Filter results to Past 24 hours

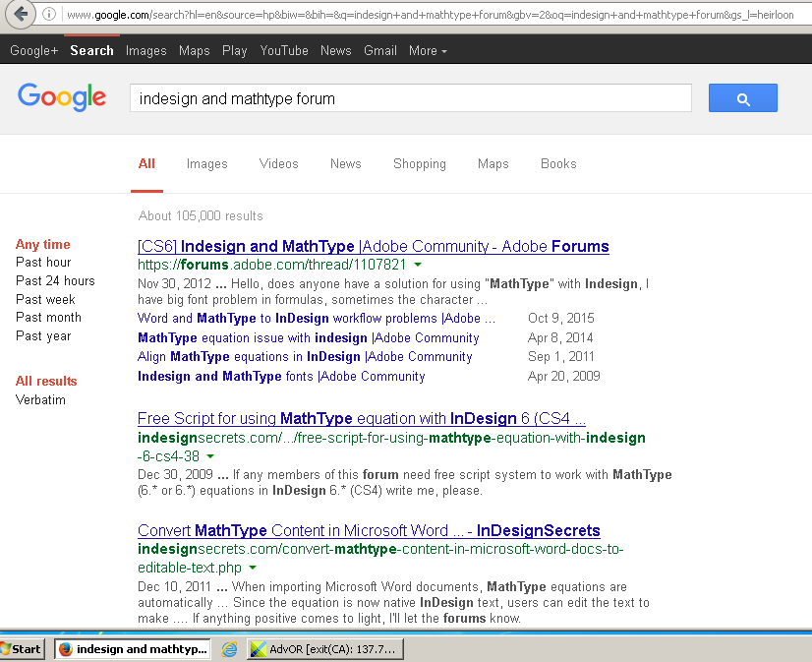(55, 280)
